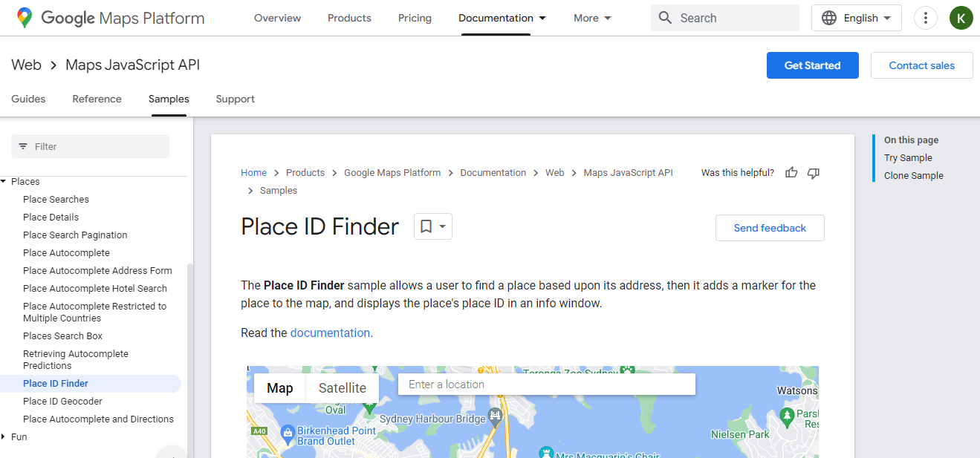Open the English language selector
Screen dimensions: 980x458
click(x=857, y=18)
